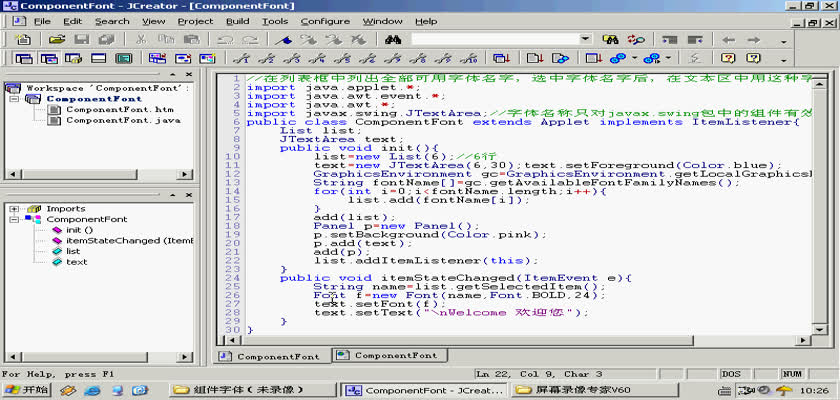
Task: Click the Internet Explorer quick launch icon
Action: pyautogui.click(x=92, y=390)
